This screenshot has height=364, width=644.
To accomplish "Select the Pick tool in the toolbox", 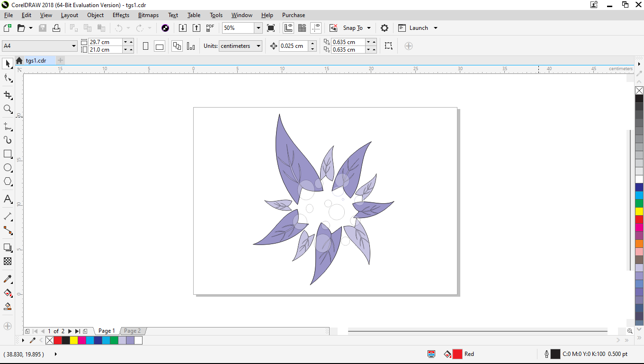I will coord(8,64).
